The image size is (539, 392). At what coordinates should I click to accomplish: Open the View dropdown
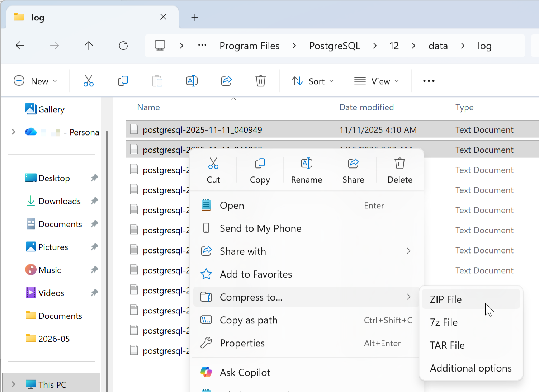point(376,81)
